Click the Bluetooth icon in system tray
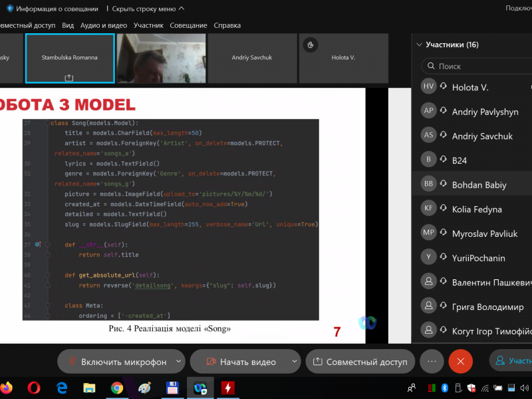This screenshot has height=399, width=532. tap(446, 387)
